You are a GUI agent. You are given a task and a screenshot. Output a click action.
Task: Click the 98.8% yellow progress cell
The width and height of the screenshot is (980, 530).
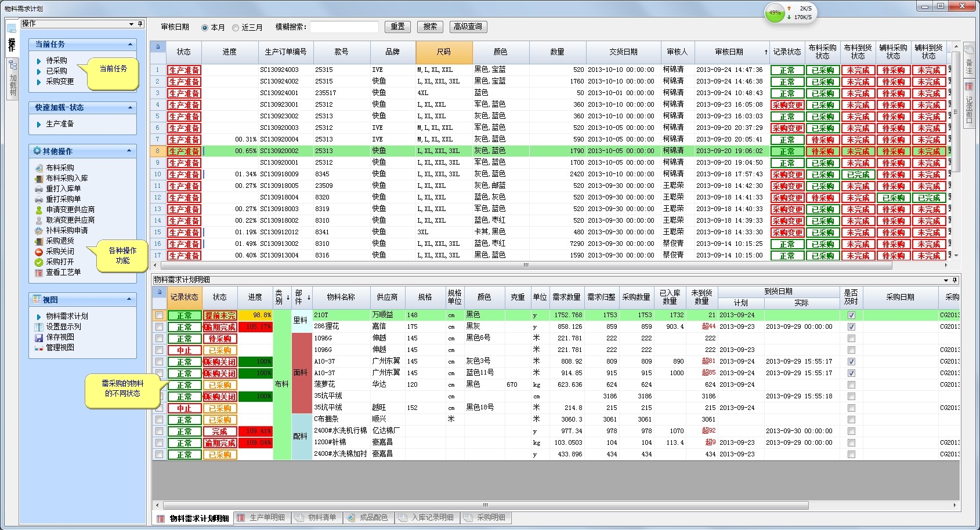point(255,315)
